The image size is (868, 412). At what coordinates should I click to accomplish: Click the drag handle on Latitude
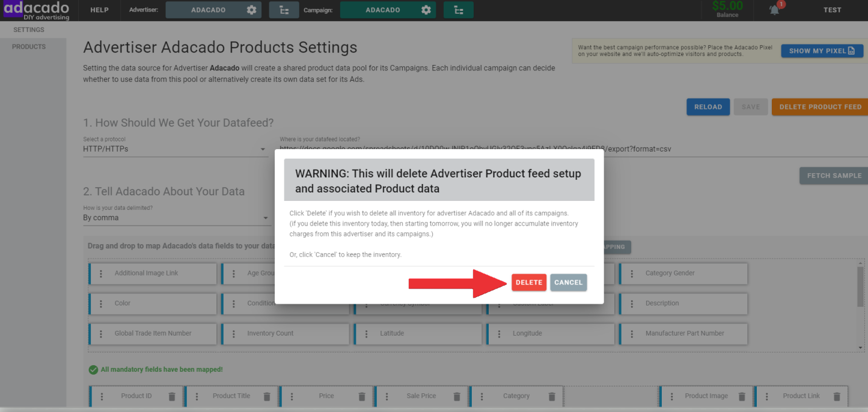[367, 334]
